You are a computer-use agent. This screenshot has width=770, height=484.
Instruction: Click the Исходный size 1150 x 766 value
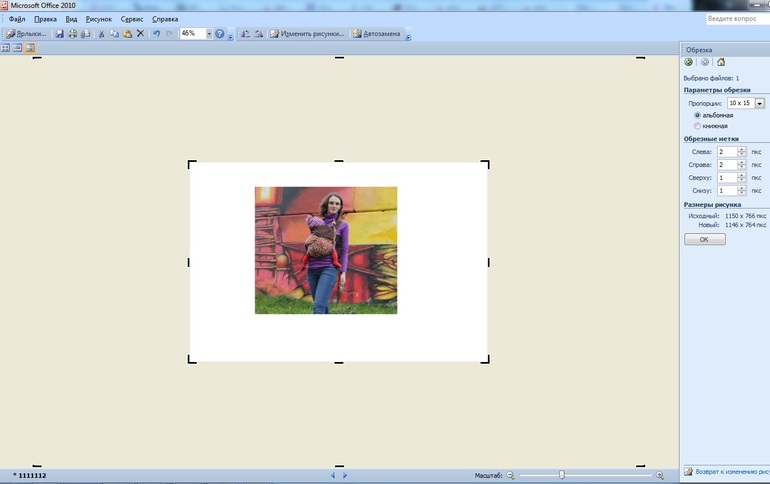[x=745, y=216]
